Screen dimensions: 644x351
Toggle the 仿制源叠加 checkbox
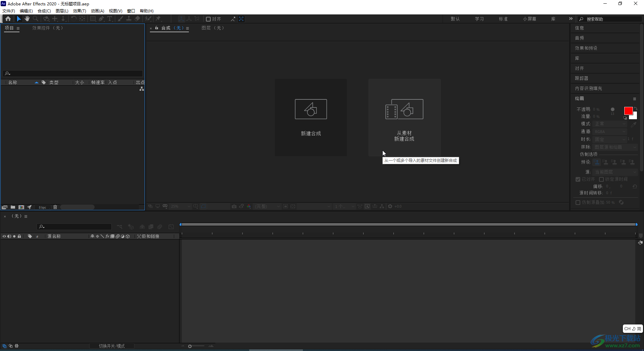578,203
